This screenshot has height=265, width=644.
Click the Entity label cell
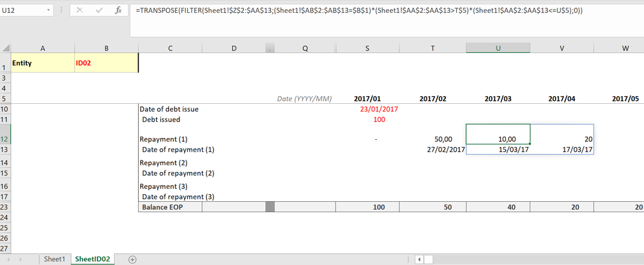tap(43, 63)
